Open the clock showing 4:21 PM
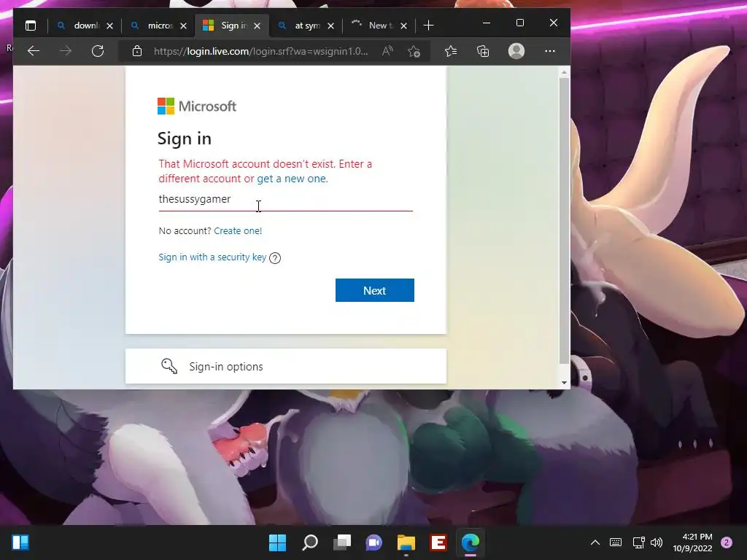The width and height of the screenshot is (747, 560). tap(692, 542)
